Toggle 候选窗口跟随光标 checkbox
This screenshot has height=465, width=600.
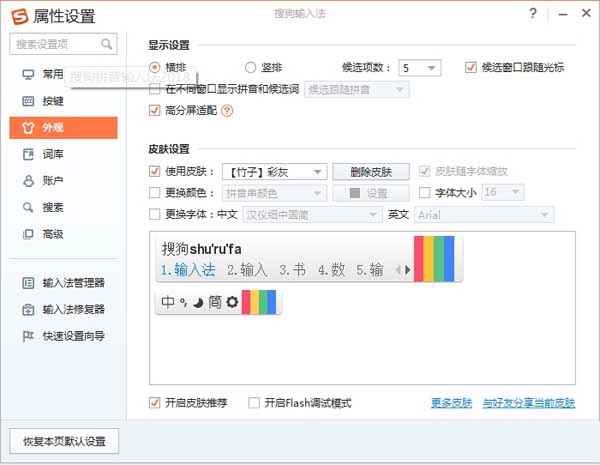(x=471, y=68)
